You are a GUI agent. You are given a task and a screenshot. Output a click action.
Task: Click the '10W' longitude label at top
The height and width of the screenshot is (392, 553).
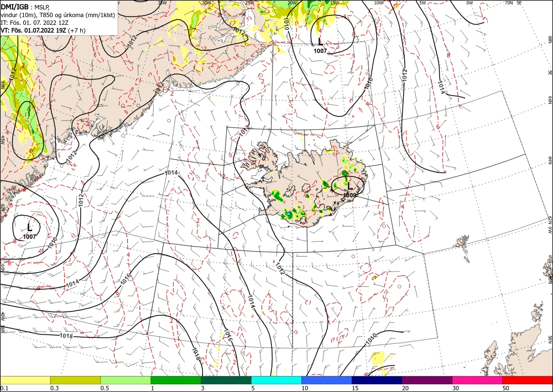click(x=378, y=3)
